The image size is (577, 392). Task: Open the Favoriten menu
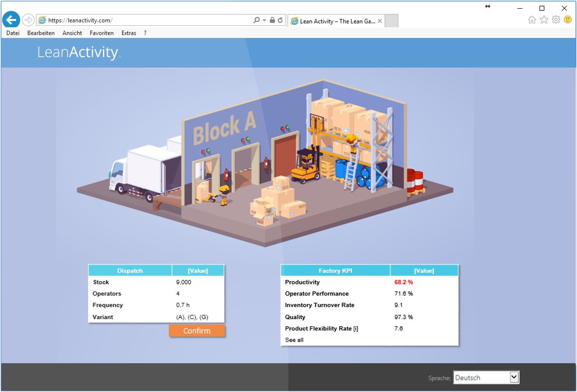(101, 33)
